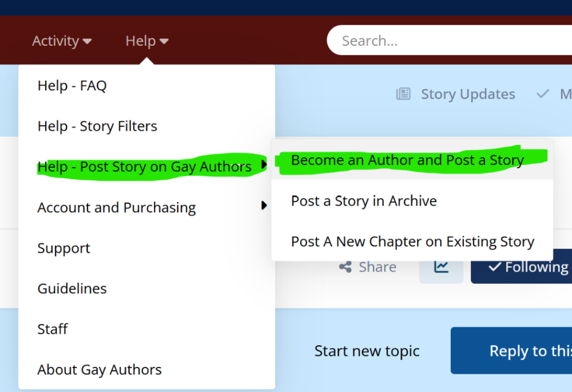Expand the Account and Purchasing submenu arrow
This screenshot has height=392, width=572.
click(x=264, y=205)
